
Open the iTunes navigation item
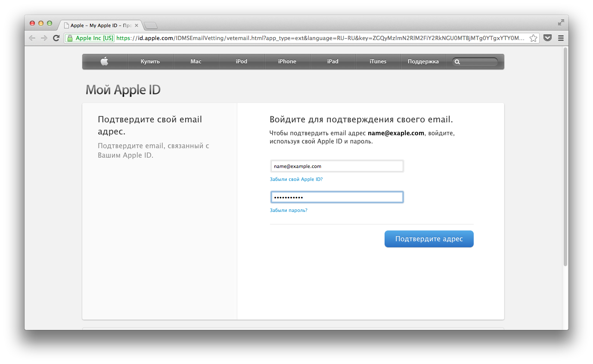point(378,61)
